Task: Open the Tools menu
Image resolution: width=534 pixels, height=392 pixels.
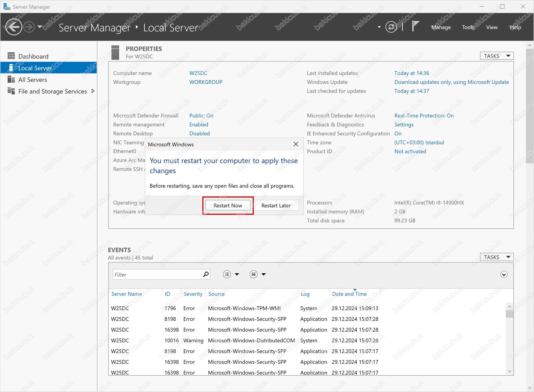Action: tap(468, 27)
